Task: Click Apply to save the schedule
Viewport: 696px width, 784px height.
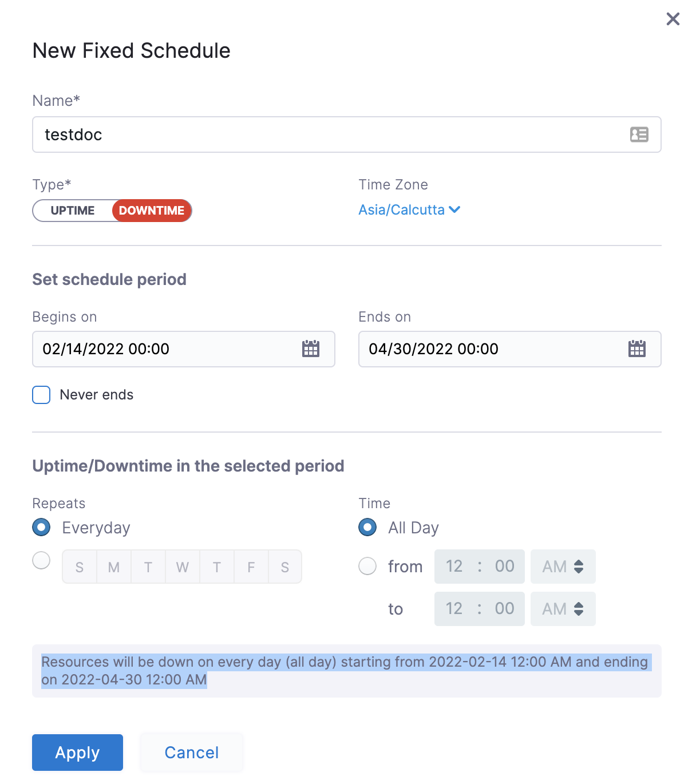Action: (x=77, y=753)
